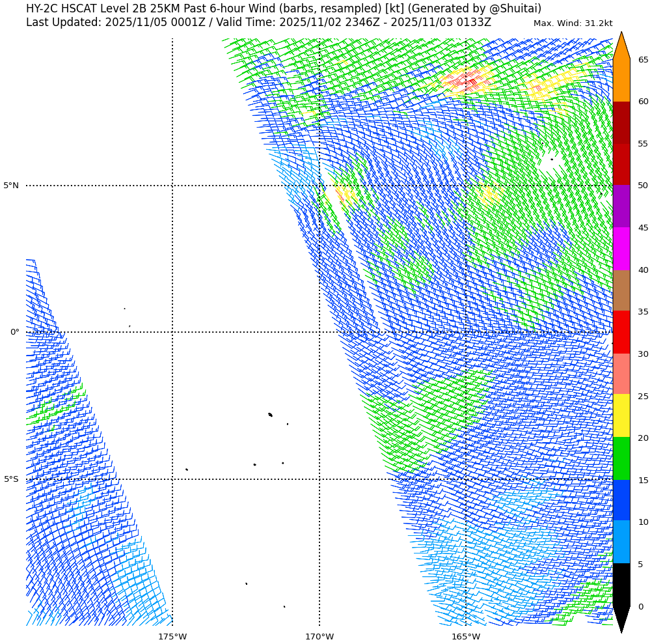The width and height of the screenshot is (652, 644).
Task: Click the 50 tick label on the colorbar
Action: 643,186
